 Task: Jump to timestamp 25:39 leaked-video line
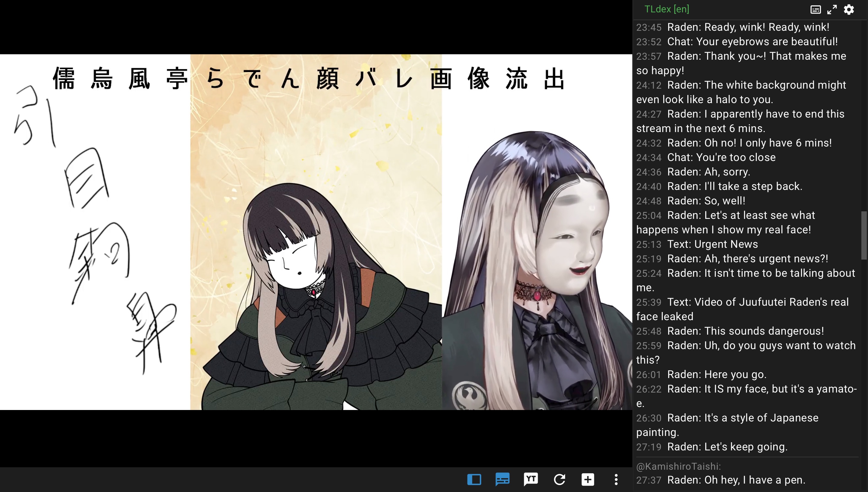click(649, 302)
